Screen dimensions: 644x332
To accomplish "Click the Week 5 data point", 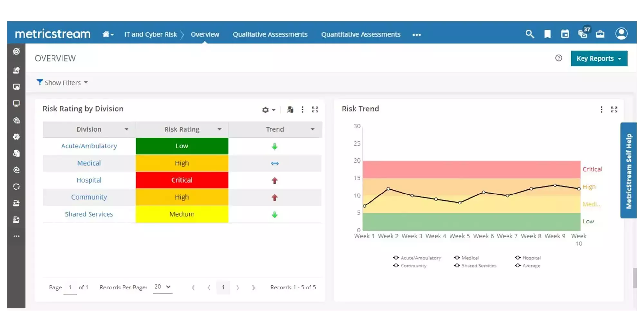I will pos(460,203).
